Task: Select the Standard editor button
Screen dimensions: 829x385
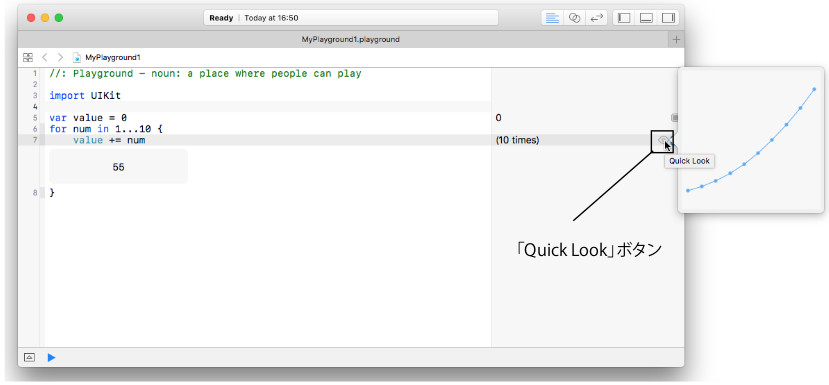Action: coord(552,18)
